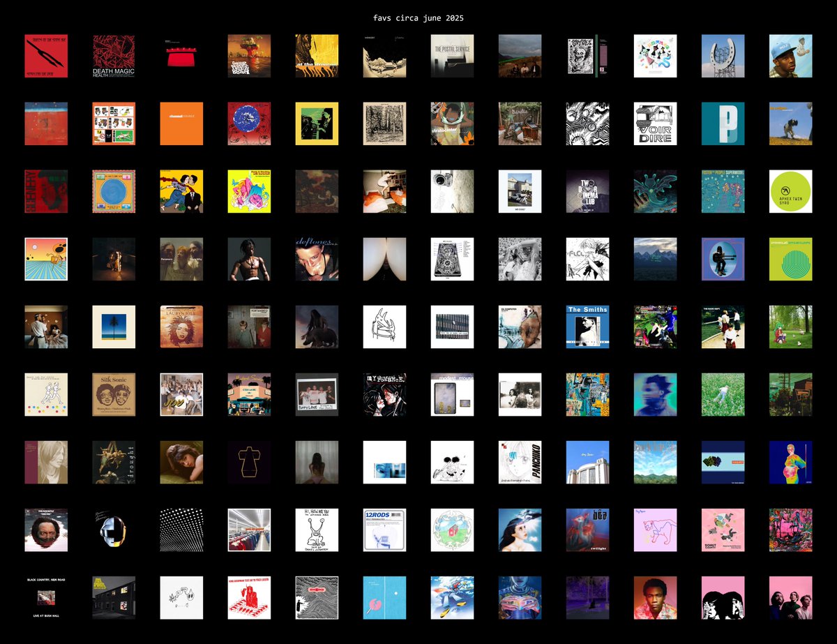Open The Postal Service album cover
Viewport: 837px width, 644px height.
(x=452, y=56)
